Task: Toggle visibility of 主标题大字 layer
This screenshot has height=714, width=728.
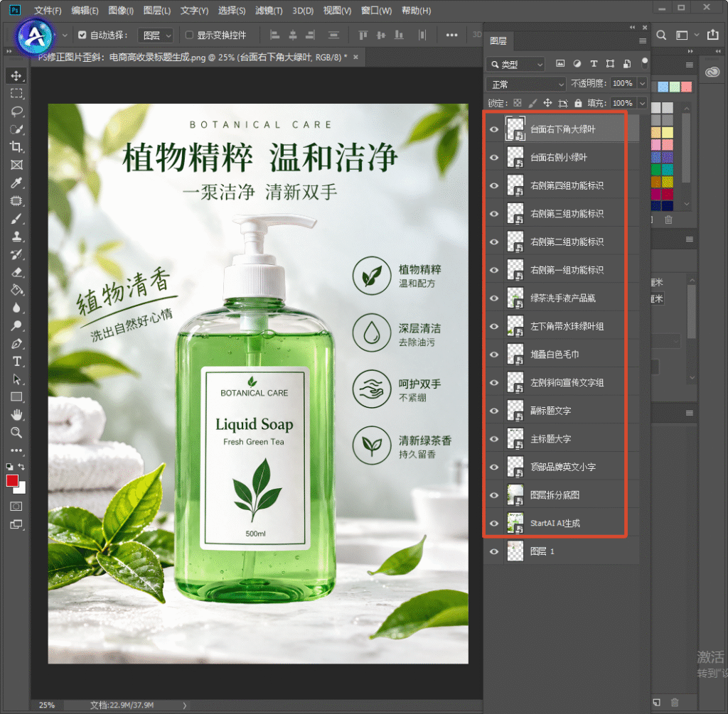Action: (494, 439)
